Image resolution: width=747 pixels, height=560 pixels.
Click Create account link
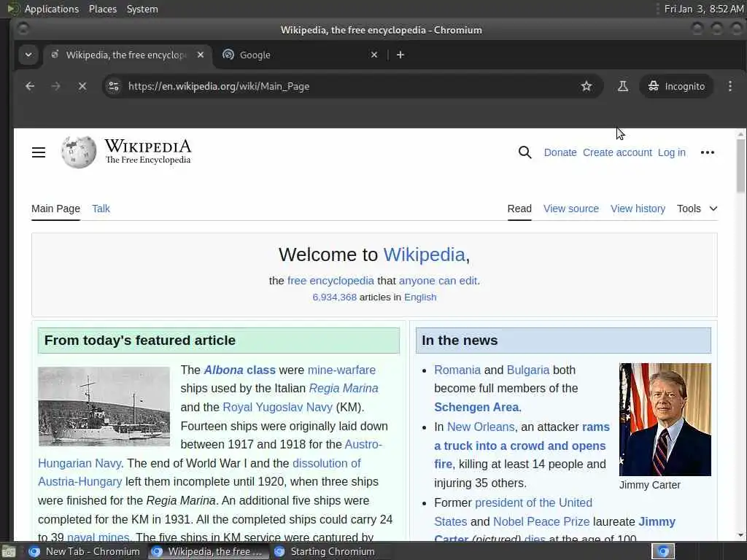coord(617,152)
